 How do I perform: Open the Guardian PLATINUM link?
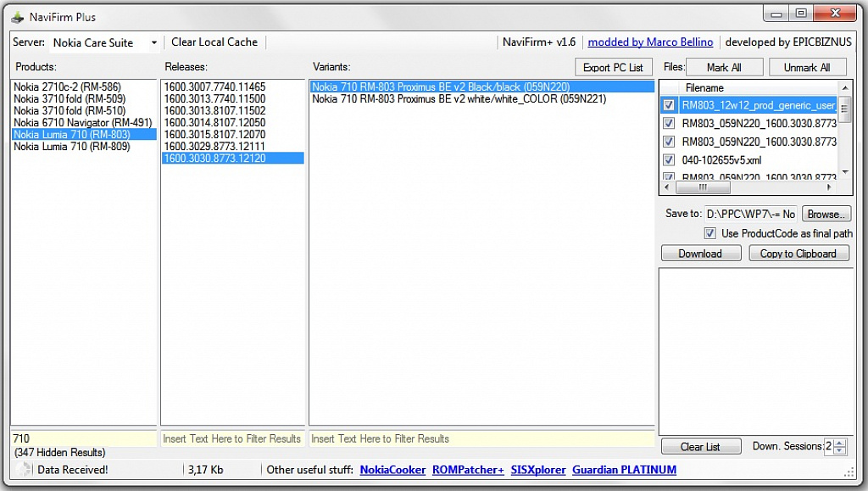(x=625, y=470)
